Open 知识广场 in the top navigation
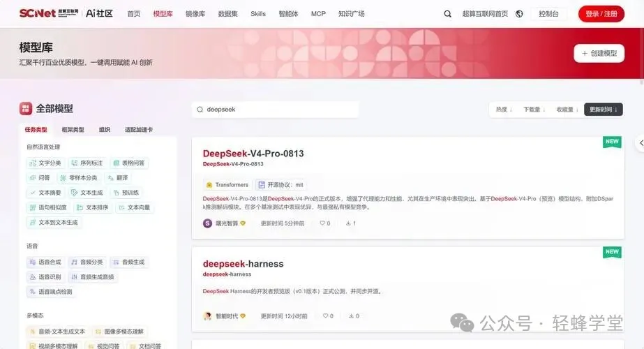The width and height of the screenshot is (644, 349). 351,13
